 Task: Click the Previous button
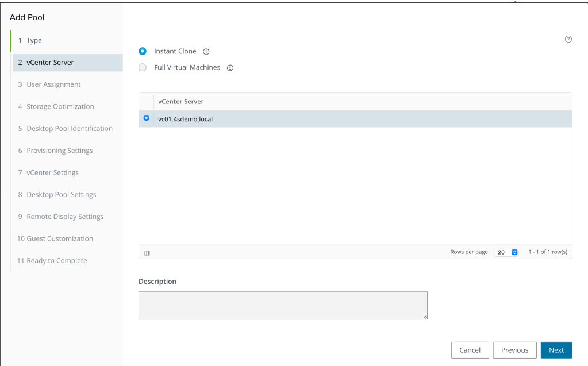[x=514, y=350]
